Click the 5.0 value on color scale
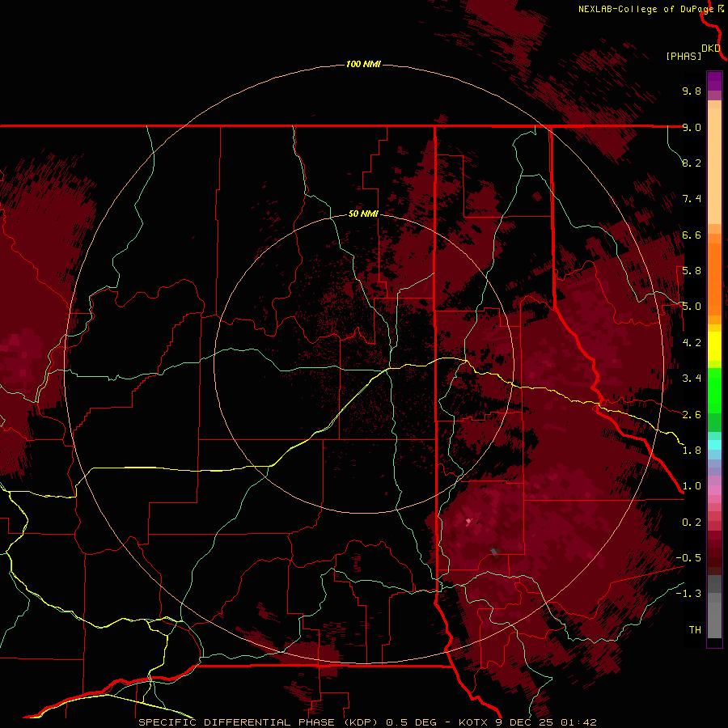Viewport: 728px width, 728px height. 692,307
